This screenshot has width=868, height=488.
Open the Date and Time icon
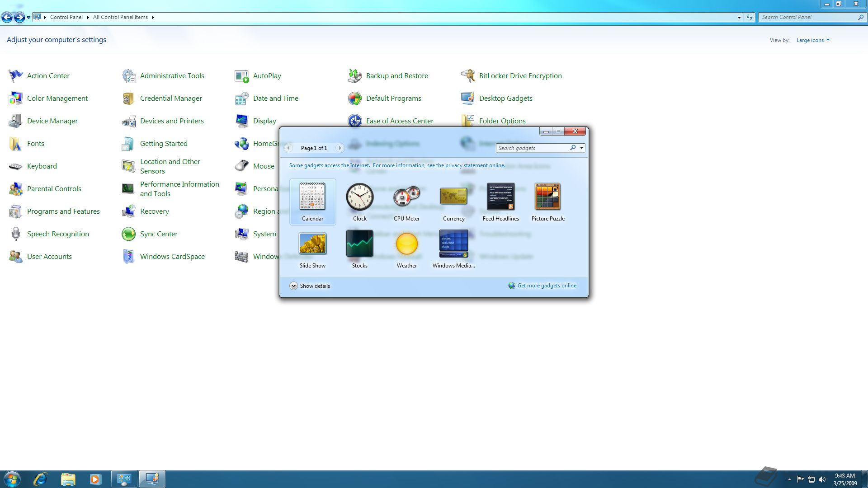(242, 99)
